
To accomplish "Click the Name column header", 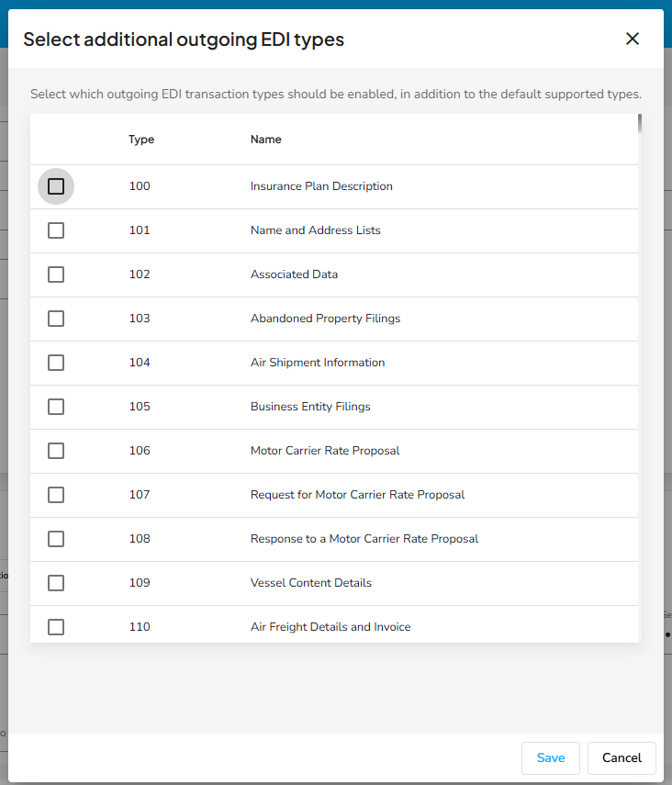I will coord(266,140).
